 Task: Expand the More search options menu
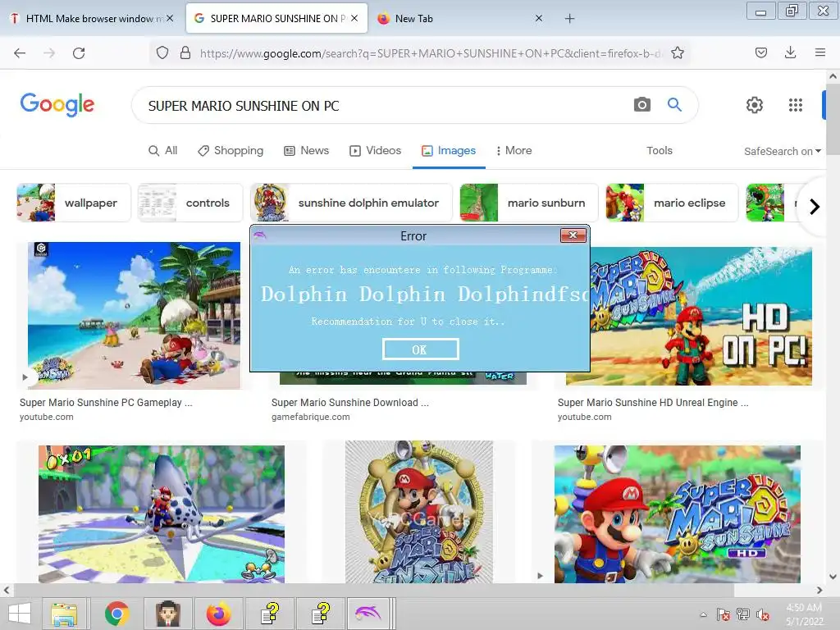pyautogui.click(x=514, y=151)
